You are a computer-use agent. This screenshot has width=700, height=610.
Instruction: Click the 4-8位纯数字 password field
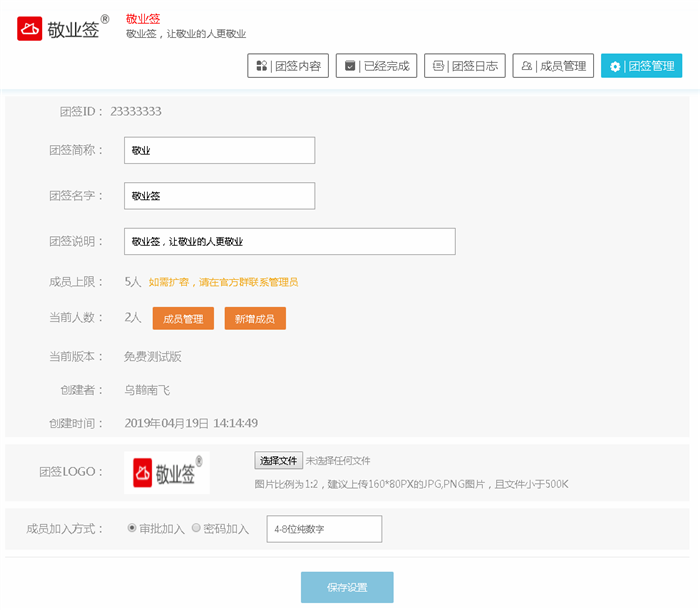(x=324, y=529)
